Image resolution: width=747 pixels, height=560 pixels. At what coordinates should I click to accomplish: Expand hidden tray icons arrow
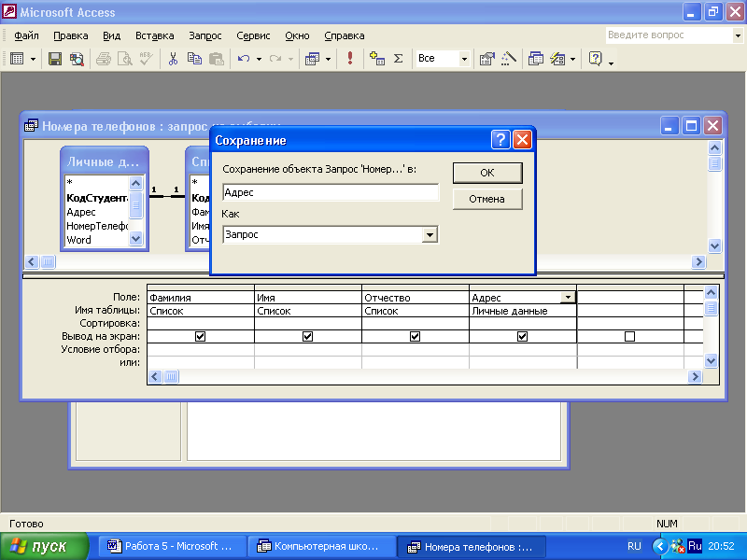660,546
